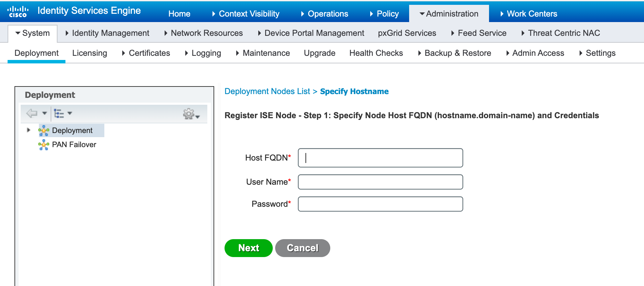Open the Work Centers menu
Screen dimensions: 644x286
(529, 14)
